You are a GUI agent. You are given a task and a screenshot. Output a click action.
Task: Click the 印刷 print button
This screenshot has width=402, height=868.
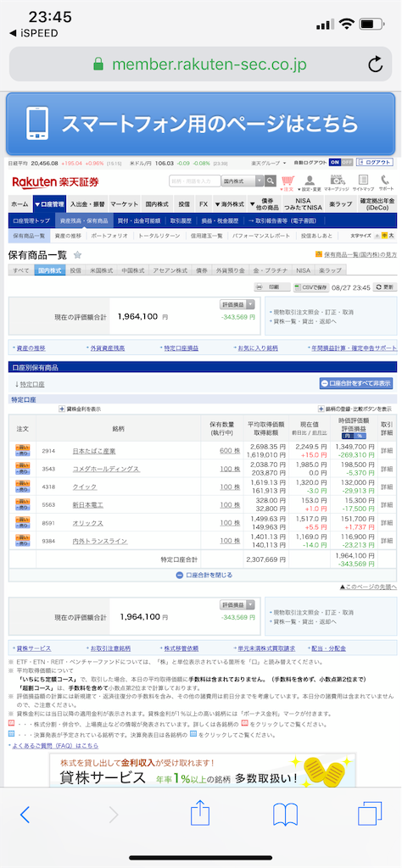[272, 287]
